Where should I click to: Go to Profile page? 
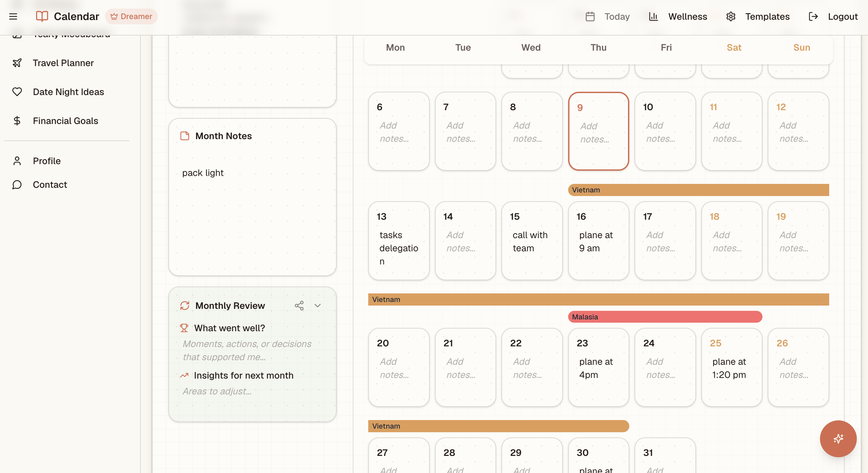coord(46,161)
